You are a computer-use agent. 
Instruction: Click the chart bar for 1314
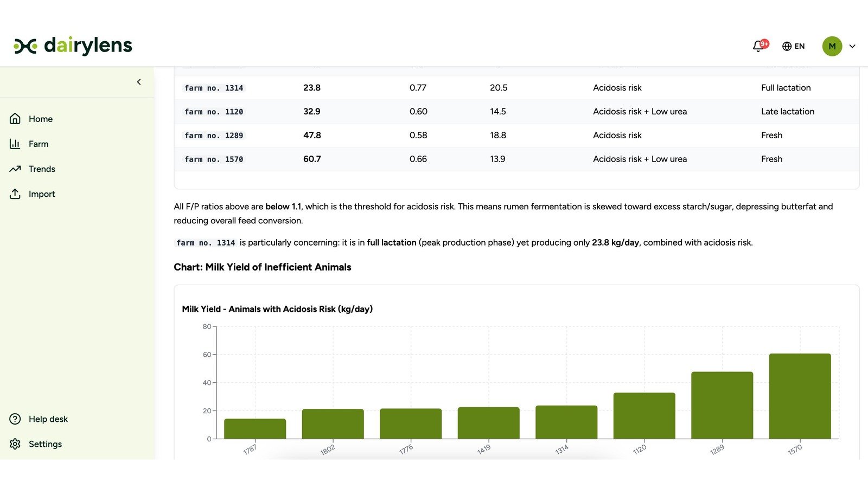point(566,422)
